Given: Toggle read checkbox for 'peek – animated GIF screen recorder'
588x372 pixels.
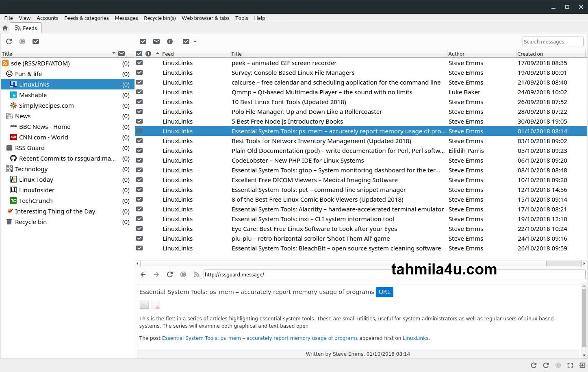Looking at the screenshot, I should pyautogui.click(x=139, y=63).
